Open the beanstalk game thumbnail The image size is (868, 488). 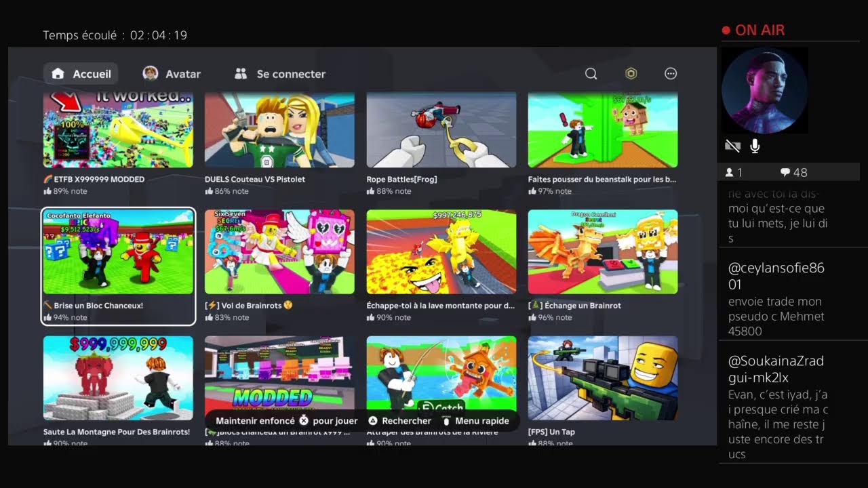603,130
